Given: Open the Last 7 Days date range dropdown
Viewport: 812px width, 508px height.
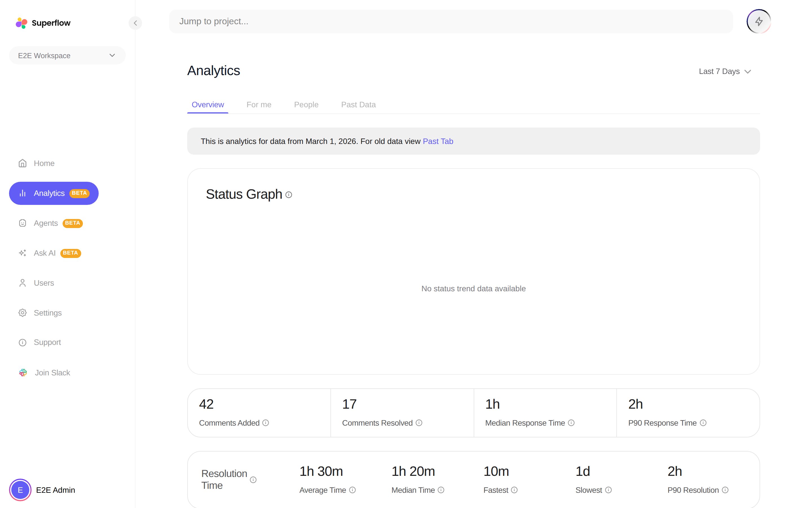Looking at the screenshot, I should 725,72.
